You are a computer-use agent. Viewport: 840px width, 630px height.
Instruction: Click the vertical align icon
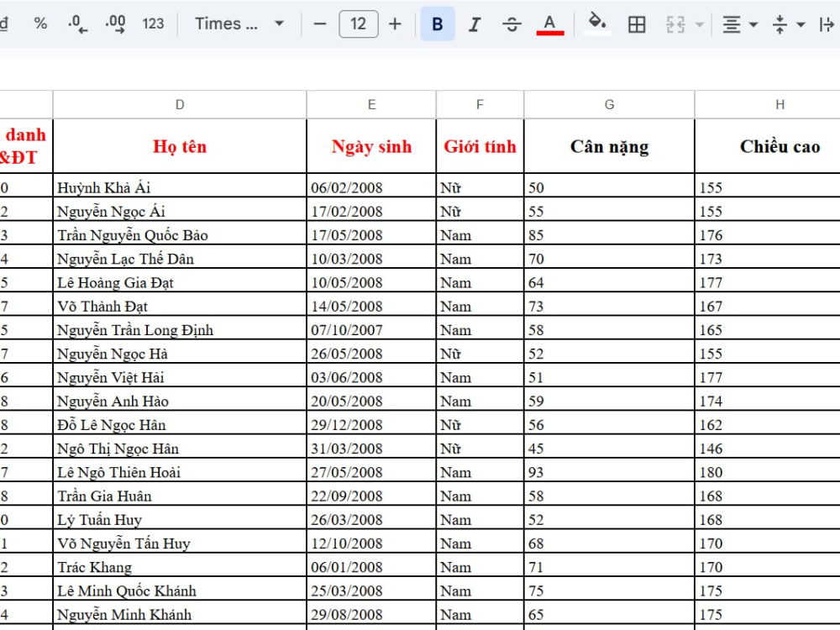[x=780, y=24]
